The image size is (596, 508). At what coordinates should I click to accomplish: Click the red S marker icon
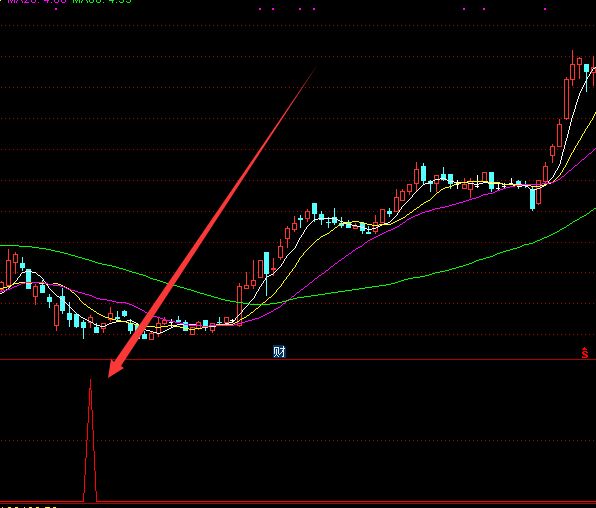pos(585,353)
